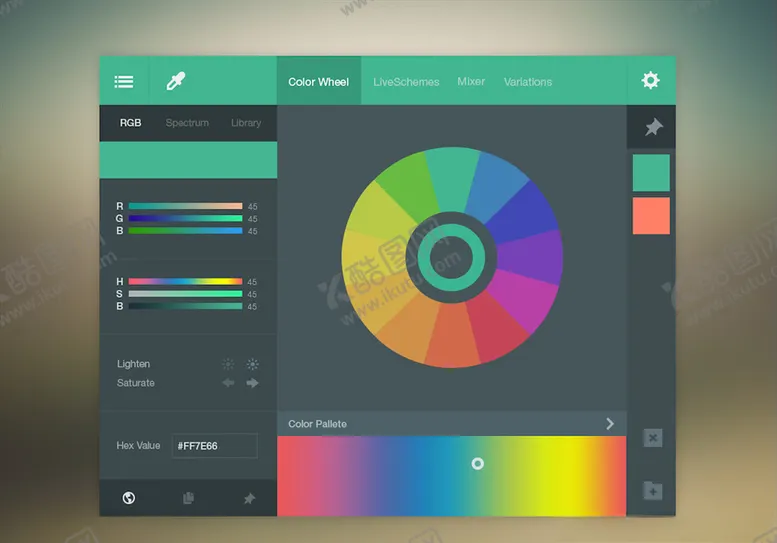
Task: Click the Lighten label
Action: pyautogui.click(x=133, y=364)
